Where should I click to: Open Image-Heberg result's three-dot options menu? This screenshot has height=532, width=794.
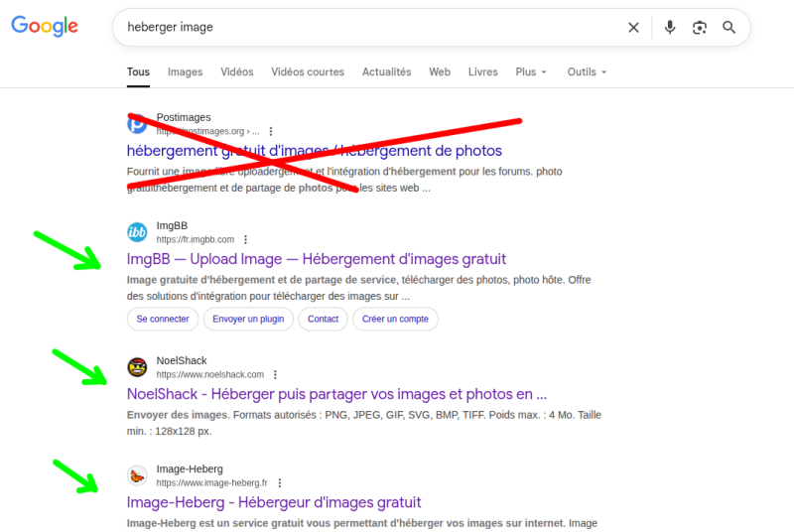click(x=280, y=483)
